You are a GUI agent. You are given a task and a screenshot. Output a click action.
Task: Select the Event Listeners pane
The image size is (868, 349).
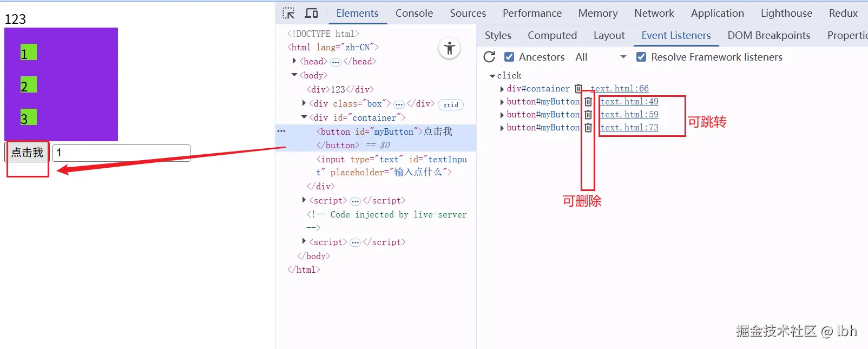[676, 35]
